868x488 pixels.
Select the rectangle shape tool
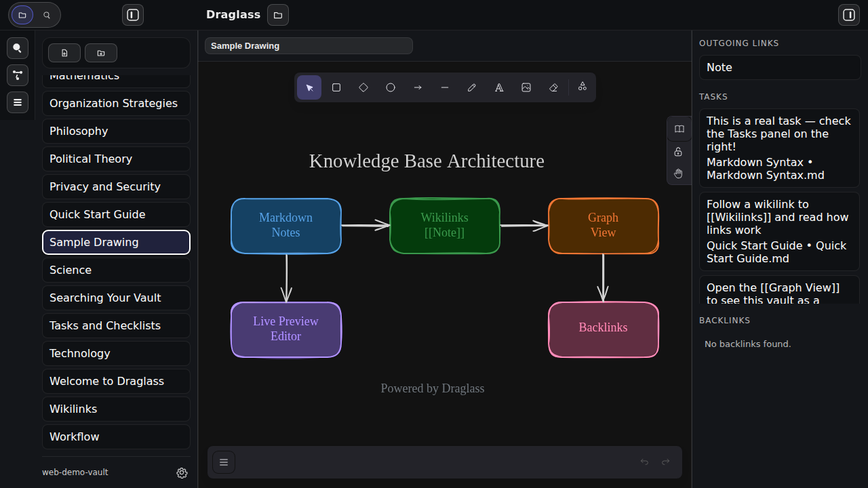pyautogui.click(x=336, y=87)
